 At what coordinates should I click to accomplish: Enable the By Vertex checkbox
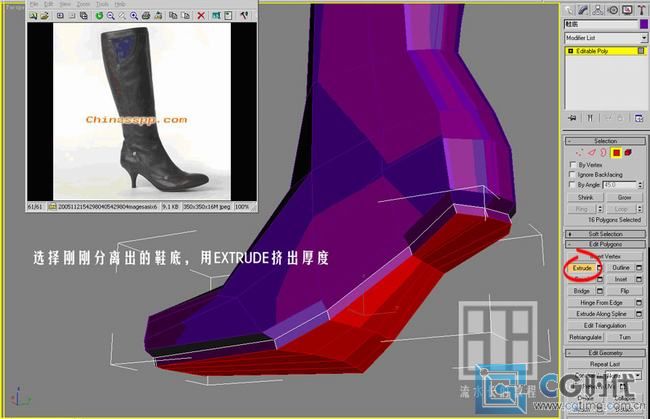[x=572, y=165]
